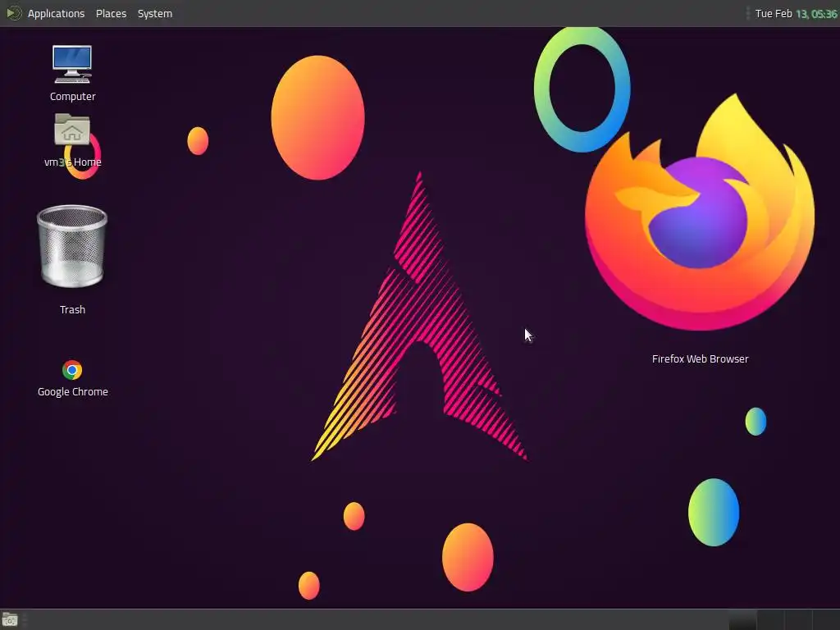The width and height of the screenshot is (840, 630).
Task: Click the Google Chrome label text
Action: (x=73, y=391)
